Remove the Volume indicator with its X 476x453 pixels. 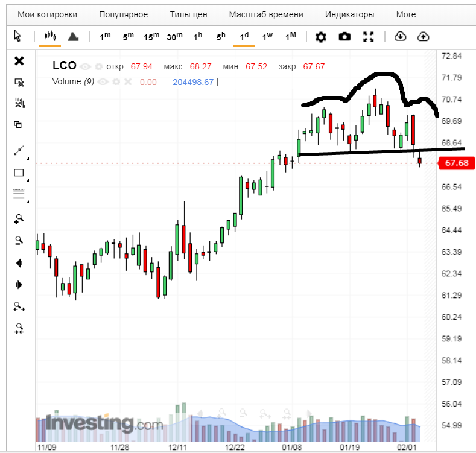[127, 82]
